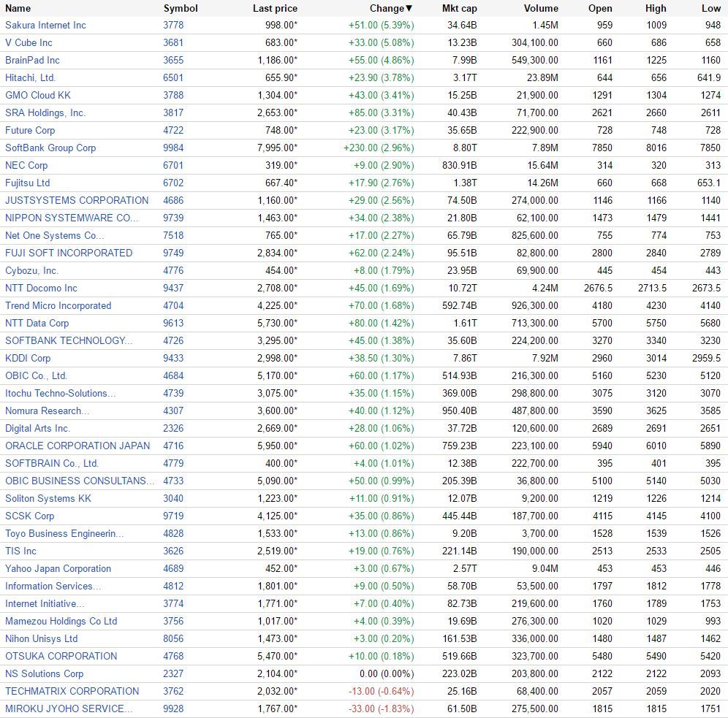Open OBIC BUSINESS CONSULTANS... link
Screen dimensions: 728x718
[x=80, y=481]
